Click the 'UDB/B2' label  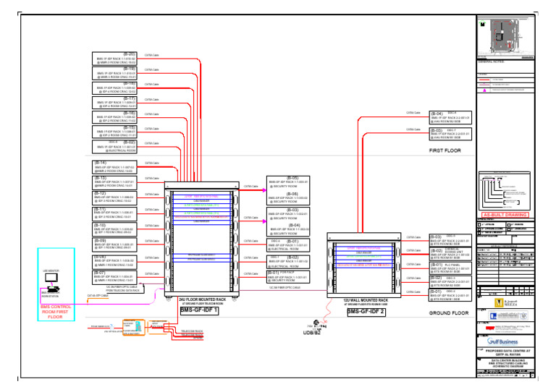click(x=312, y=333)
